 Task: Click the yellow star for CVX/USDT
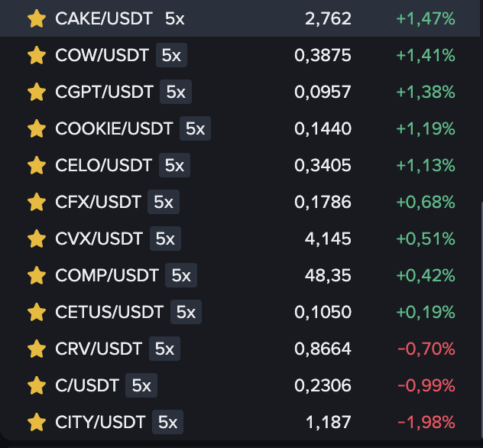[x=37, y=239]
